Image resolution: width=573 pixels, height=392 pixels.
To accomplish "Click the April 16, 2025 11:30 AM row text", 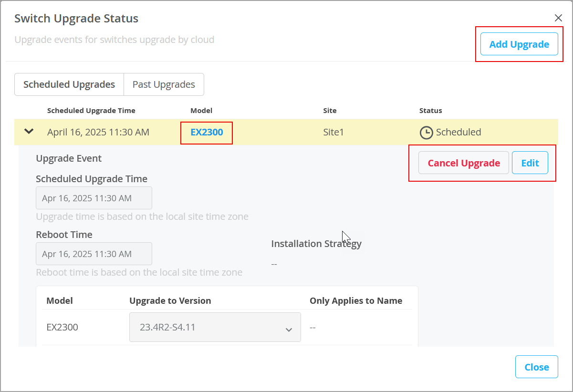I will (98, 132).
